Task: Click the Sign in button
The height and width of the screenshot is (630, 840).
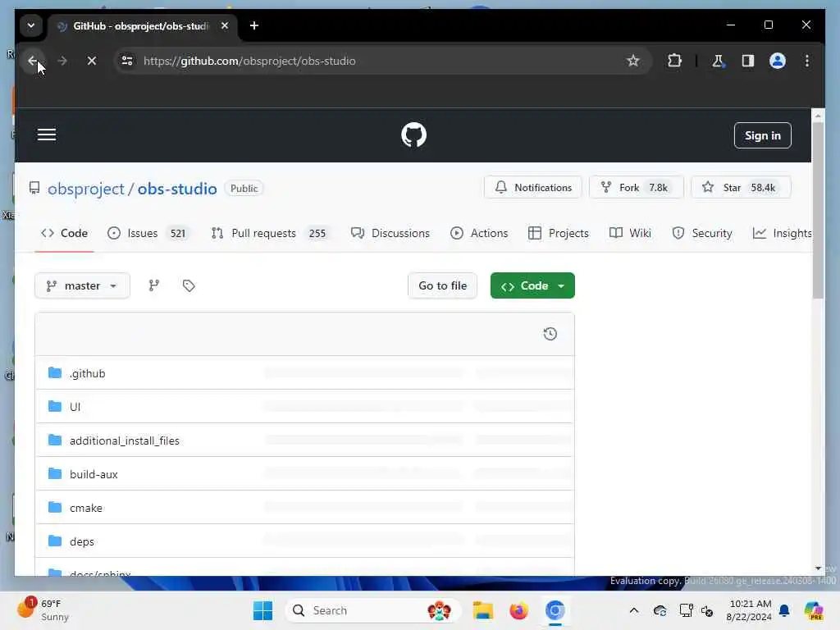Action: (762, 135)
